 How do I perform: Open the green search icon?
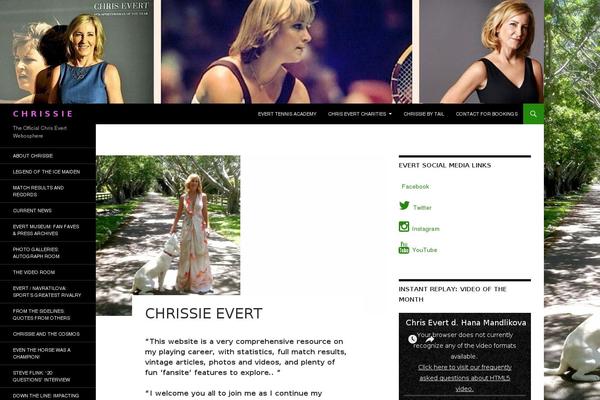tap(533, 114)
